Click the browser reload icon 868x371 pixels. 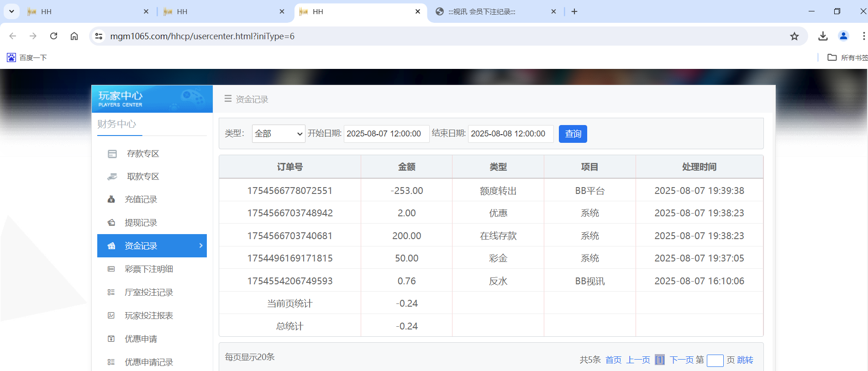[53, 36]
